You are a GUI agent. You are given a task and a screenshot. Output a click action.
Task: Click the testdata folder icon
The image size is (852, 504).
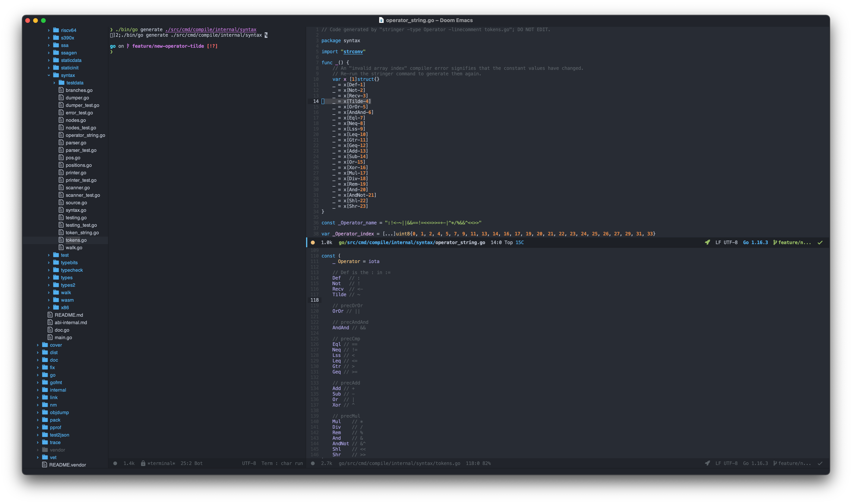pyautogui.click(x=62, y=83)
